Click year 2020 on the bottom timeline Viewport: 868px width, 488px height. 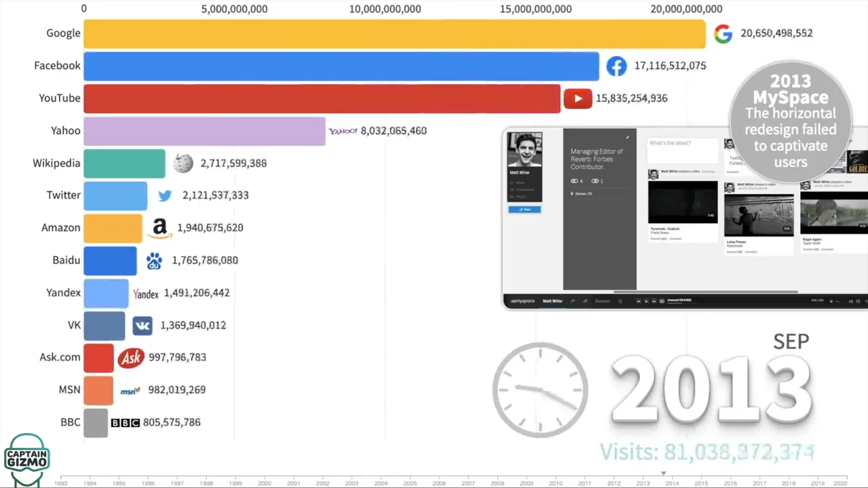click(840, 483)
